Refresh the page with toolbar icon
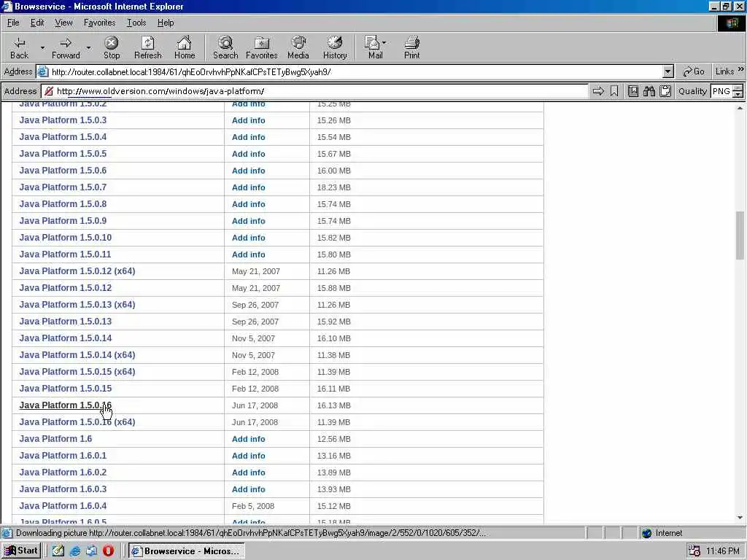This screenshot has height=560, width=747. point(147,47)
